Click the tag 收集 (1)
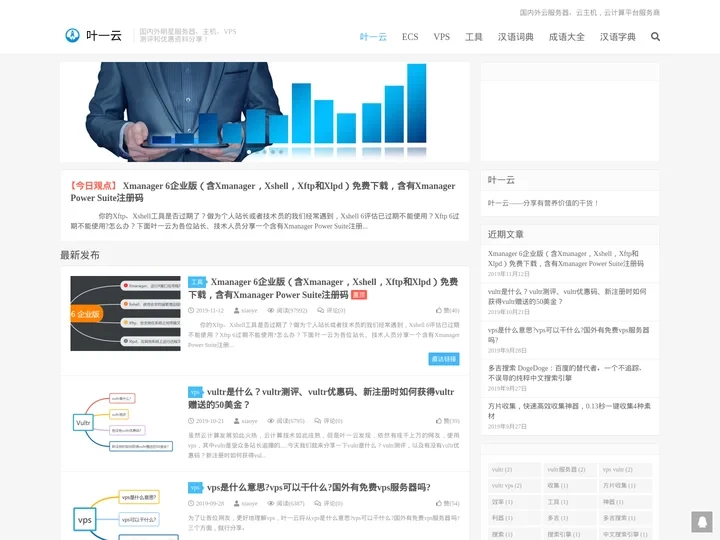 click(570, 486)
